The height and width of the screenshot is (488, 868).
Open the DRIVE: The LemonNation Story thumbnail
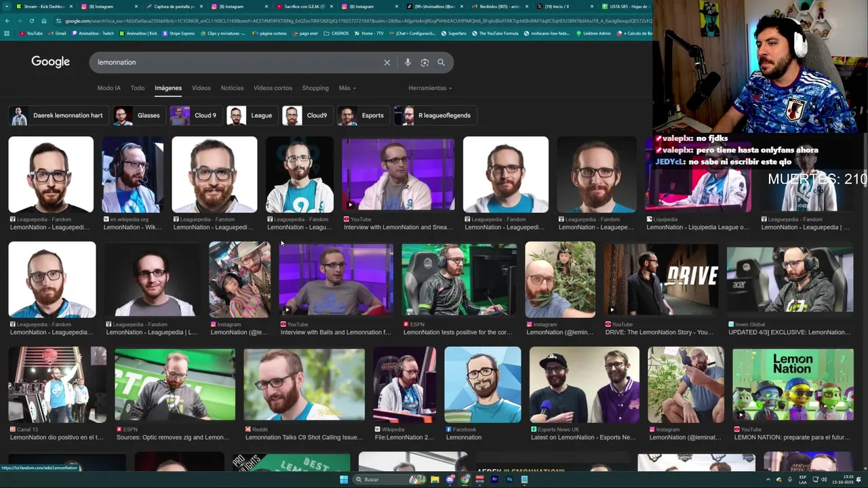(x=661, y=280)
